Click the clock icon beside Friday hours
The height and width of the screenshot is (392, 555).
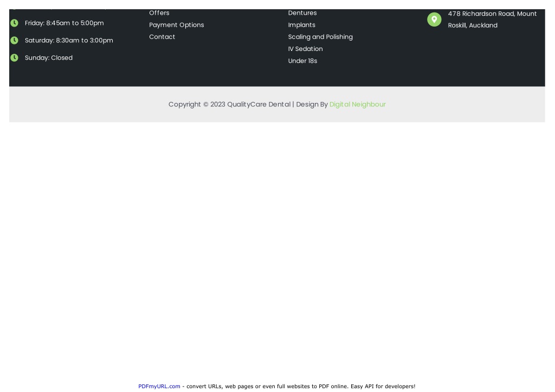(x=14, y=23)
